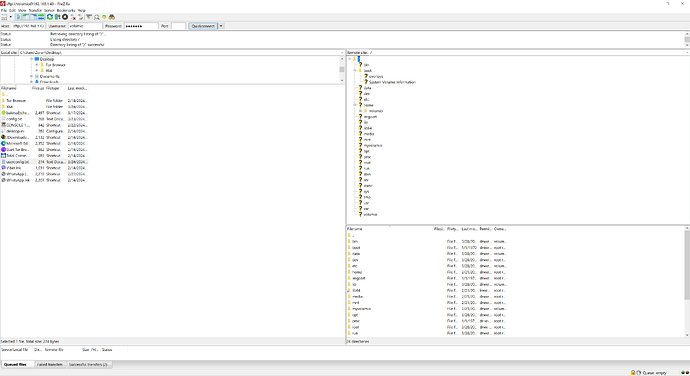This screenshot has height=376, width=690.
Task: Toggle transfer queue display in toolbar
Action: point(41,17)
